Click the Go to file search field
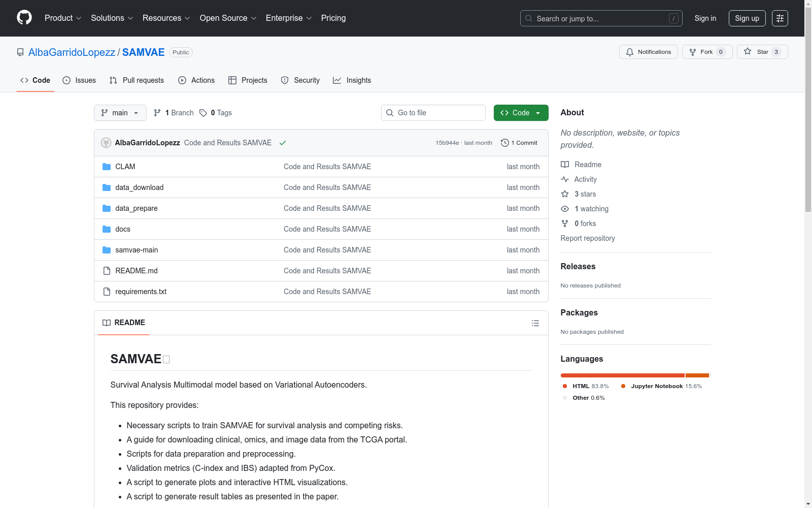The image size is (812, 508). pyautogui.click(x=433, y=113)
